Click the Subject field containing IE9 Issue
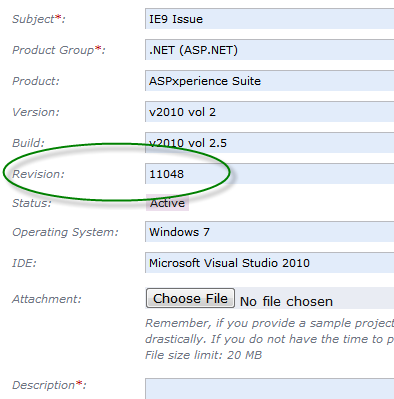Screen dimensions: 394x399 (x=270, y=19)
